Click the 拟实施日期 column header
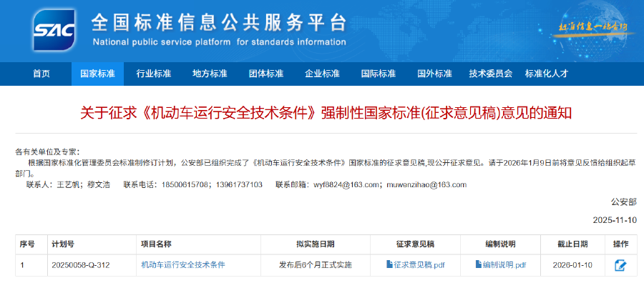Screen dimensions: 644x283 coord(316,244)
